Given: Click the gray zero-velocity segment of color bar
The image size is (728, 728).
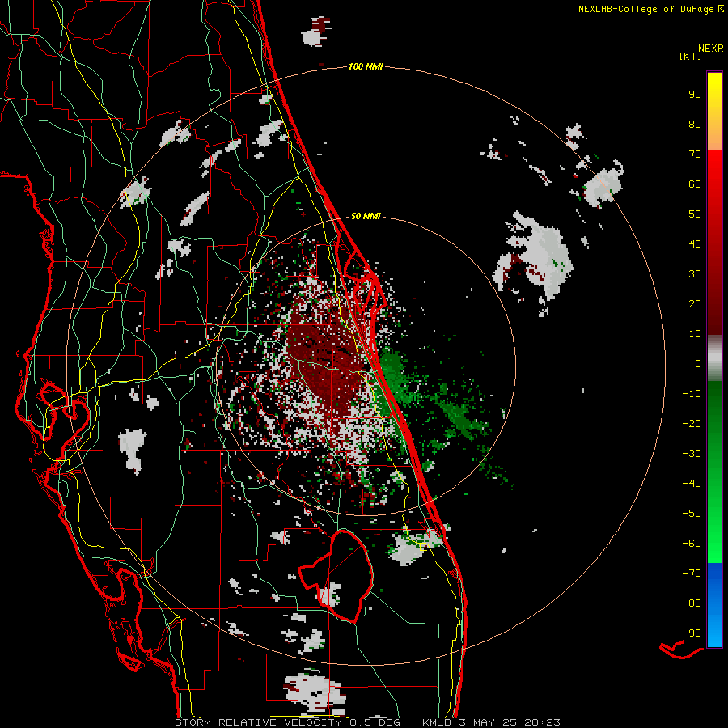Looking at the screenshot, I should (714, 358).
